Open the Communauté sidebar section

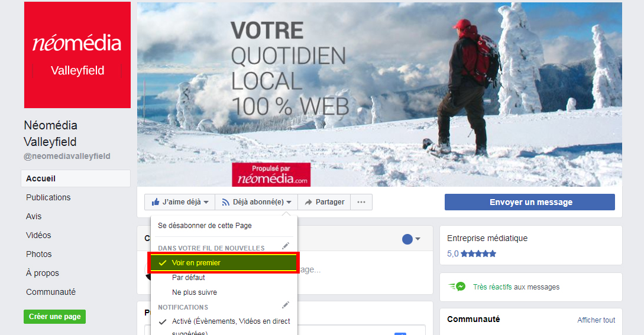51,292
